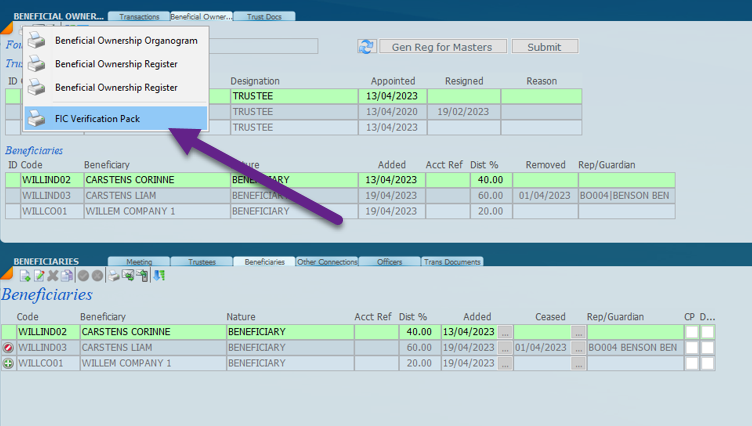Click the printer icon in Beneficiaries toolbar
This screenshot has width=752, height=426.
(x=114, y=276)
